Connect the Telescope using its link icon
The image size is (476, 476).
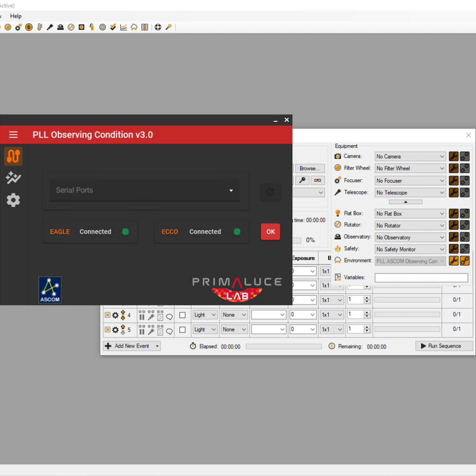point(464,192)
